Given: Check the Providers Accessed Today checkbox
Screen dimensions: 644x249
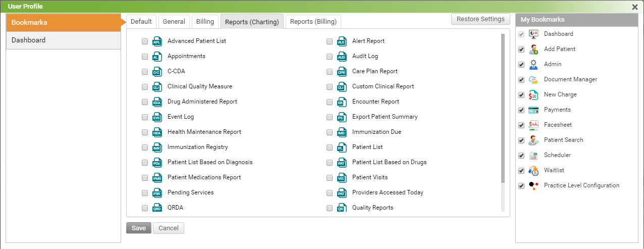Looking at the screenshot, I should point(330,193).
